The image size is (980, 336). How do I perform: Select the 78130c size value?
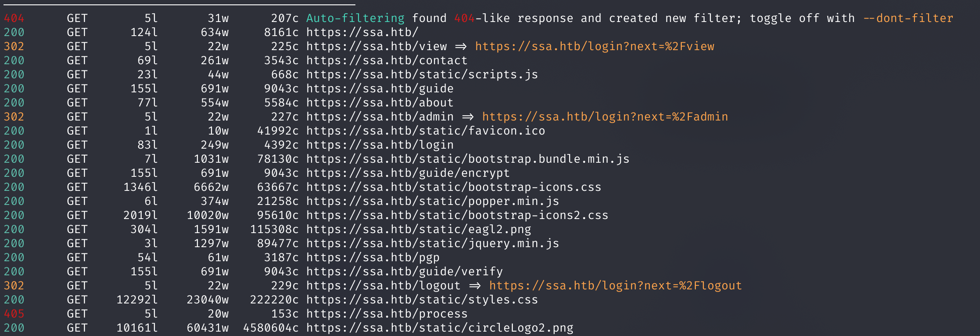pos(278,159)
